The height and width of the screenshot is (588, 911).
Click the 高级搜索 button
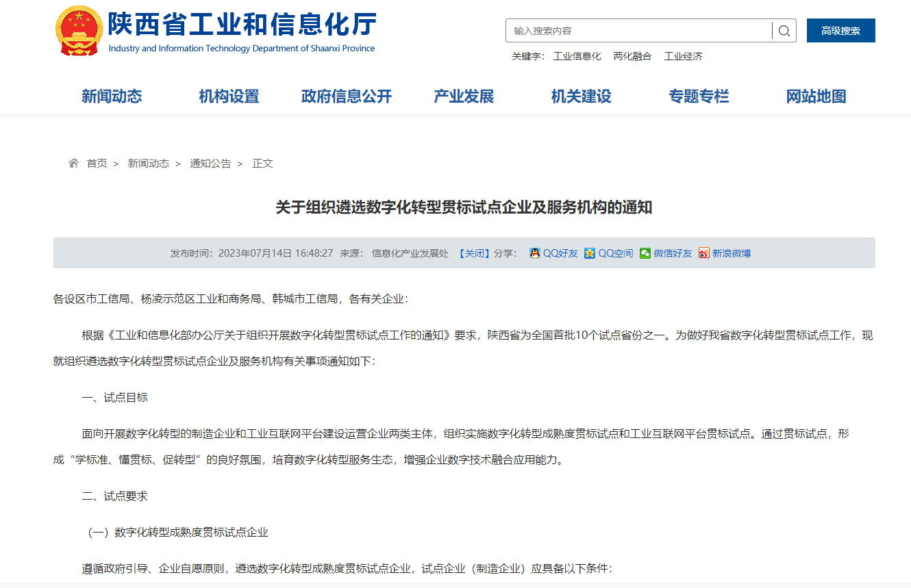[841, 31]
